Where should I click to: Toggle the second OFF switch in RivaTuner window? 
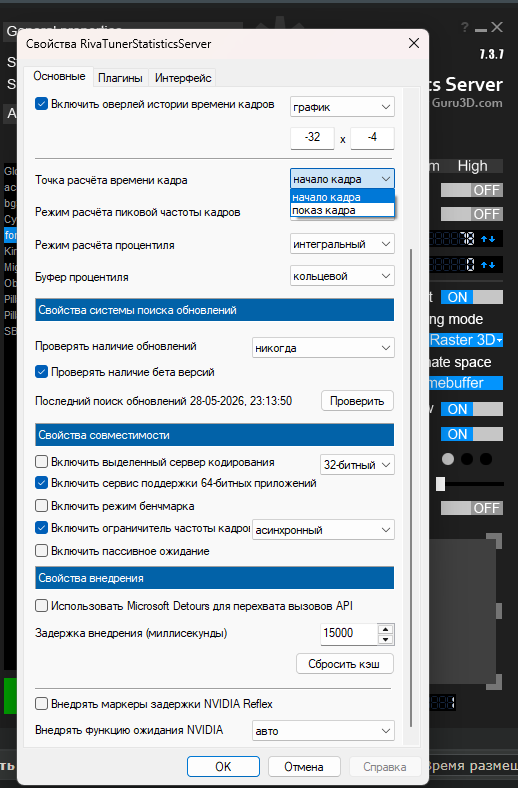[472, 214]
